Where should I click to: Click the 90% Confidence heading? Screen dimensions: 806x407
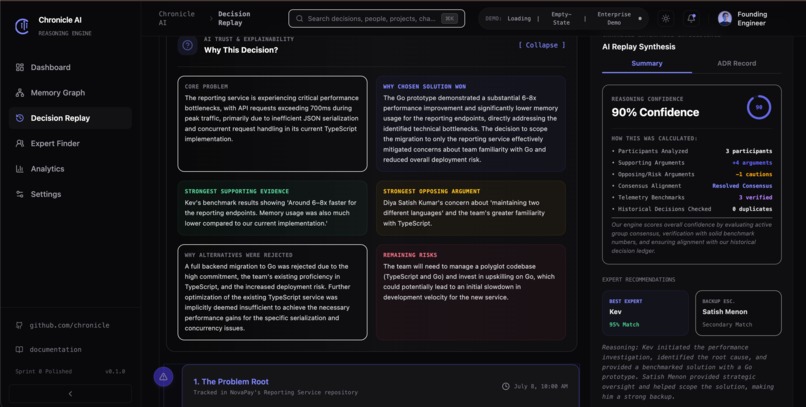click(x=655, y=113)
